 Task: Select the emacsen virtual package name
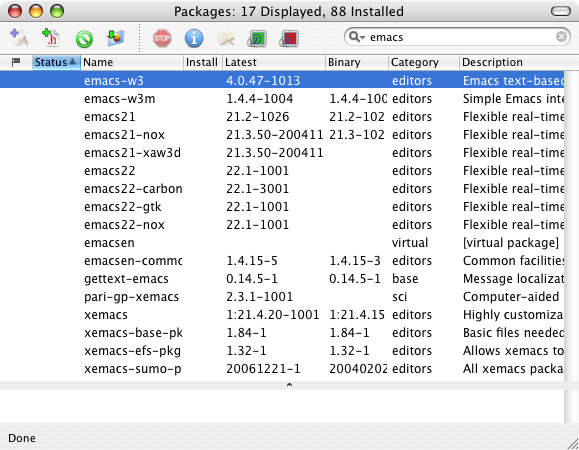coord(109,243)
